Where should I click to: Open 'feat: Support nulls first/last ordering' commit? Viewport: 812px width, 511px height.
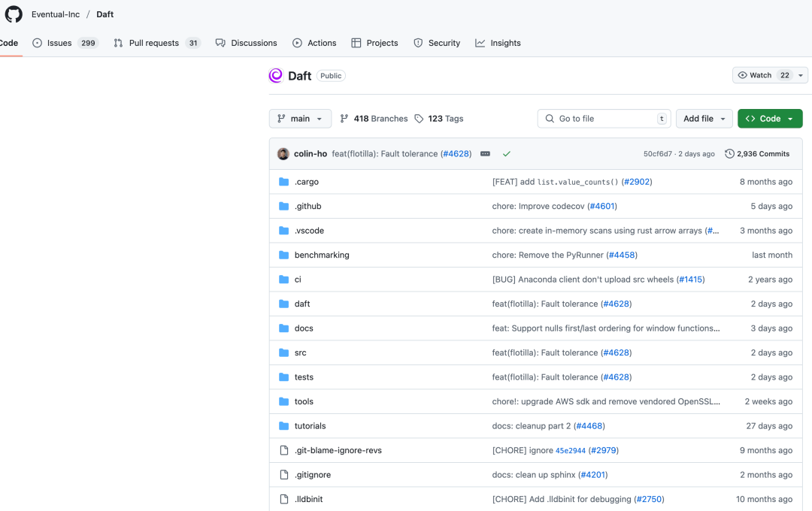pos(606,328)
